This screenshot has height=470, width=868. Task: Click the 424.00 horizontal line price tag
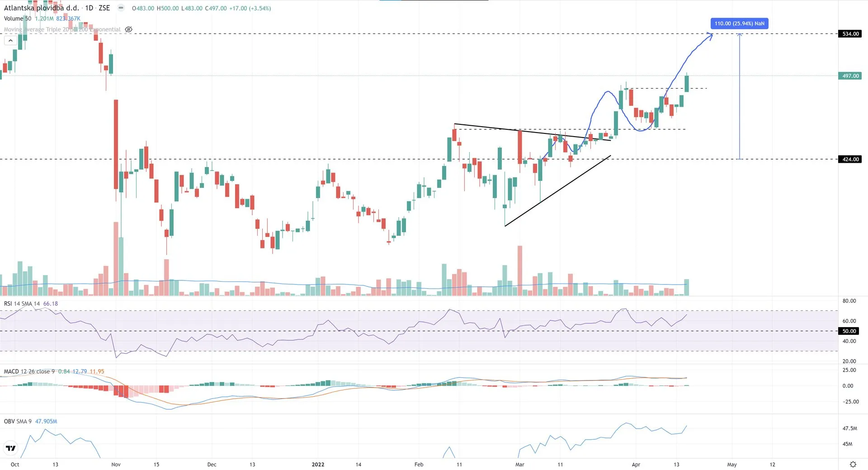click(850, 159)
